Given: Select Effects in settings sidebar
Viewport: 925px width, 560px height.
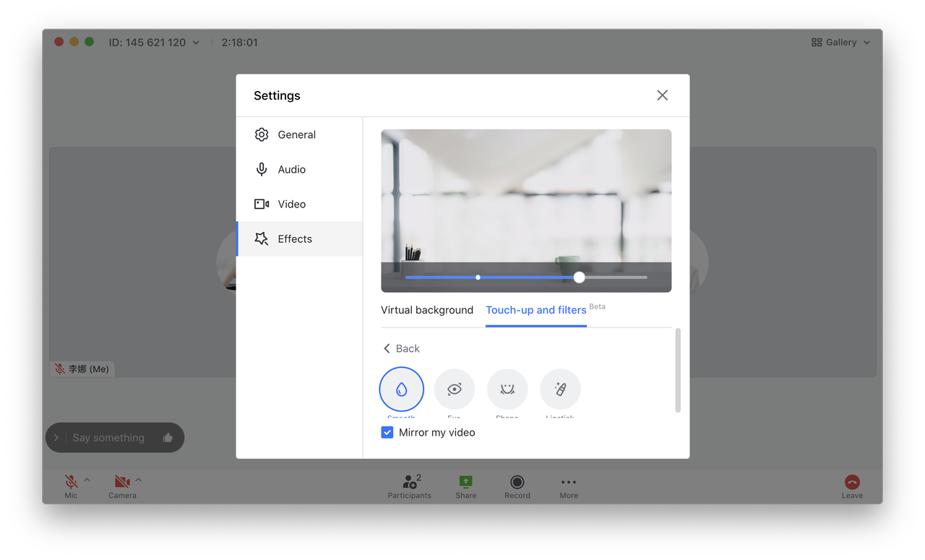Looking at the screenshot, I should 299,238.
